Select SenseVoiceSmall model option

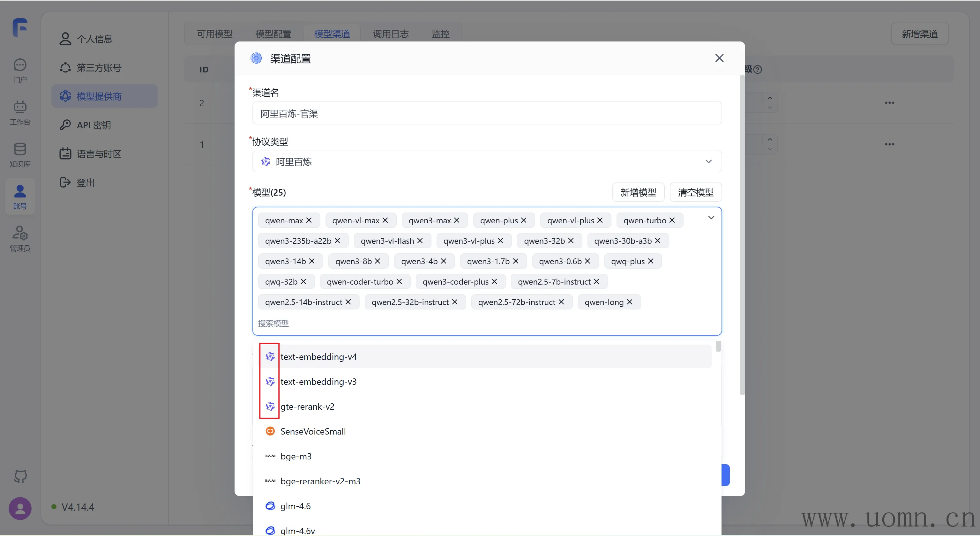[313, 431]
